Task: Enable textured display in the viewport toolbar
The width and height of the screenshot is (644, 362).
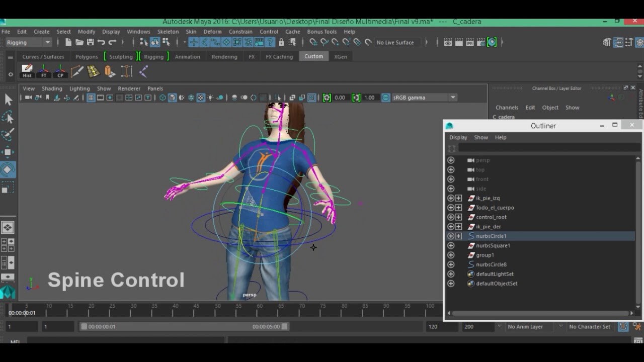Action: pyautogui.click(x=200, y=98)
